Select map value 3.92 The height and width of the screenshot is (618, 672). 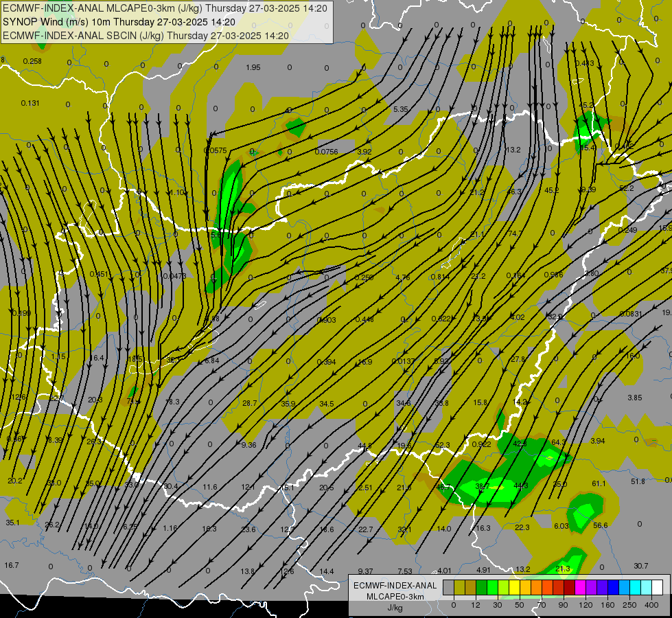click(364, 152)
